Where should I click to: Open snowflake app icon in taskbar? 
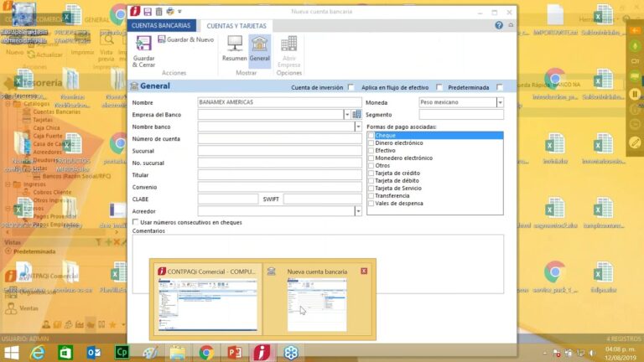coord(291,353)
